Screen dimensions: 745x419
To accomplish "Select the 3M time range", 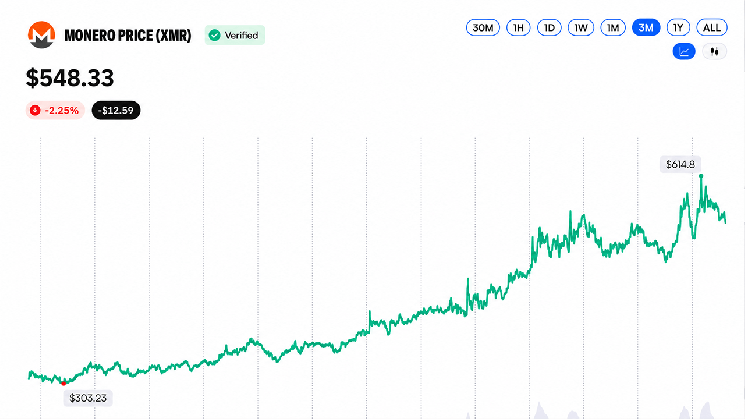I will [x=646, y=28].
